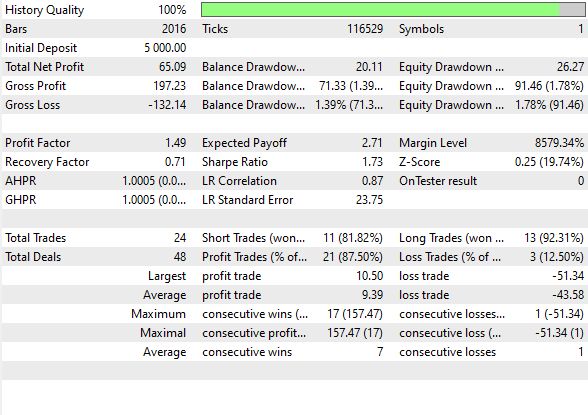Select the Ticks count 116529

365,29
